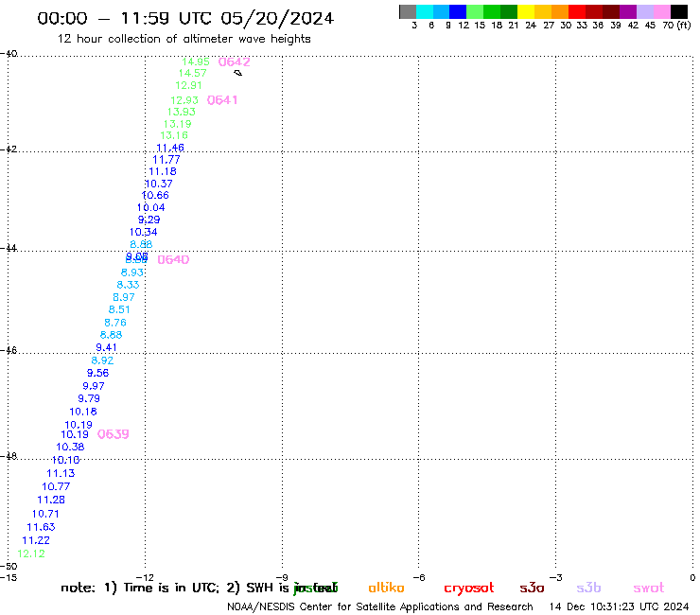The width and height of the screenshot is (700, 615).
Task: Click the pink swatch in the color scale
Action: click(662, 11)
